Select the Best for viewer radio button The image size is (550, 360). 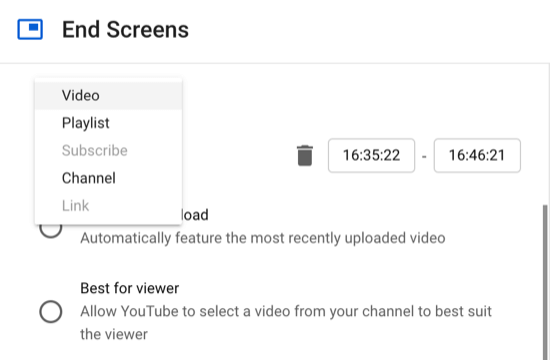(51, 311)
